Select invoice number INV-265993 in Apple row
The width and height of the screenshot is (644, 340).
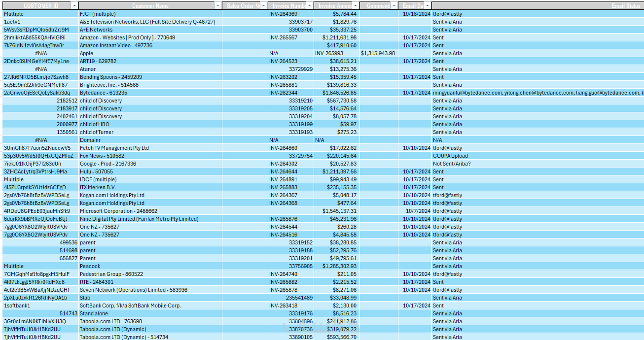[x=336, y=53]
